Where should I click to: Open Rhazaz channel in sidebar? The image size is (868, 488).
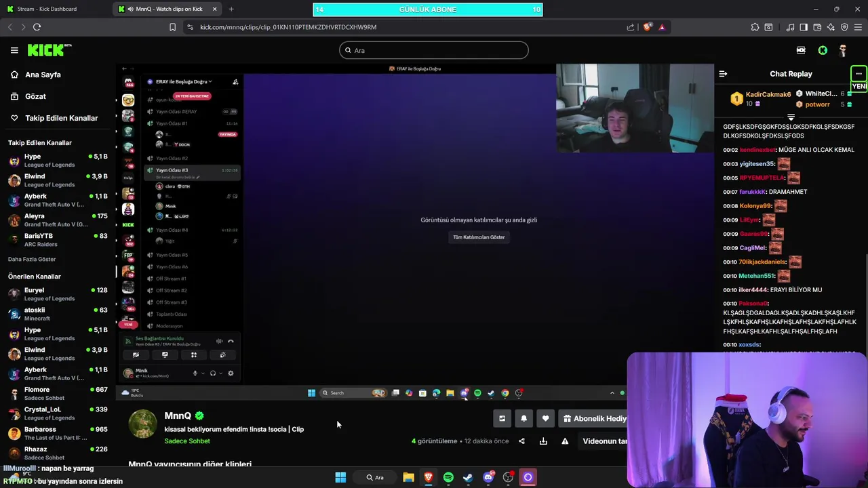pos(58,453)
